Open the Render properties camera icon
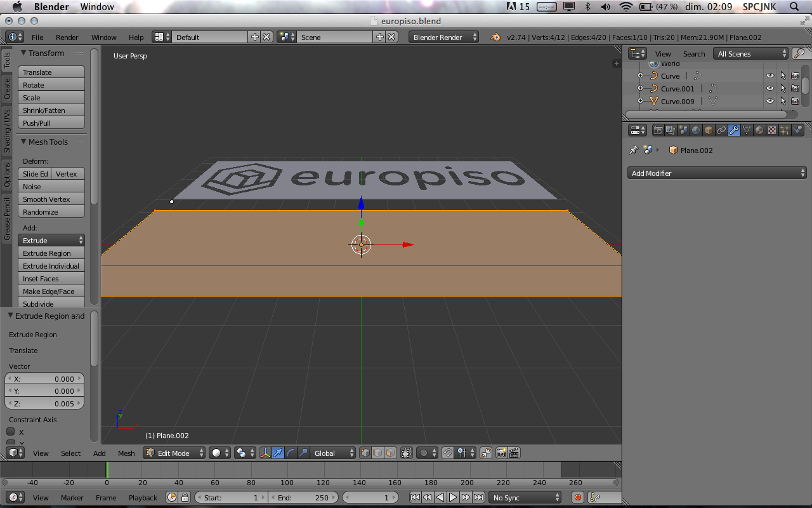812x508 pixels. point(658,130)
